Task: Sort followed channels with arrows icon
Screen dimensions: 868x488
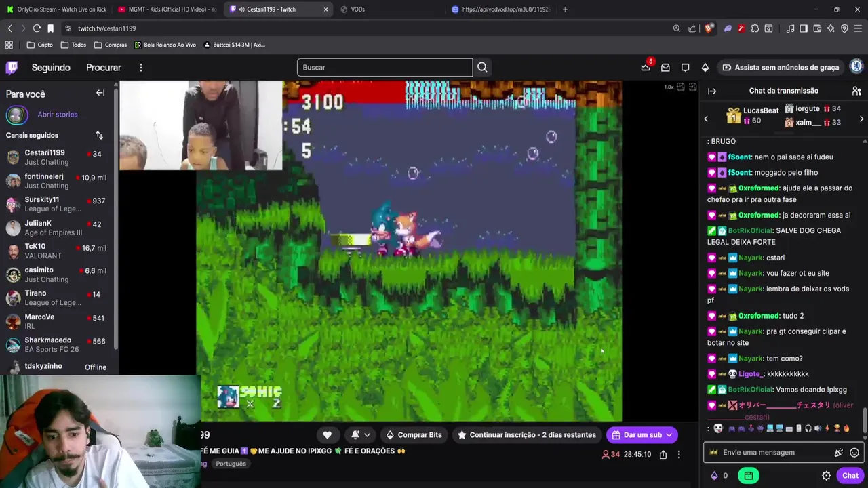Action: 99,135
